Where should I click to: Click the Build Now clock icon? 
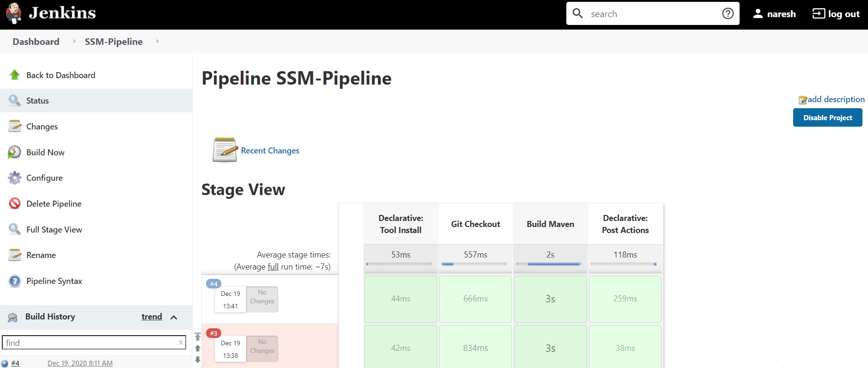click(x=15, y=152)
